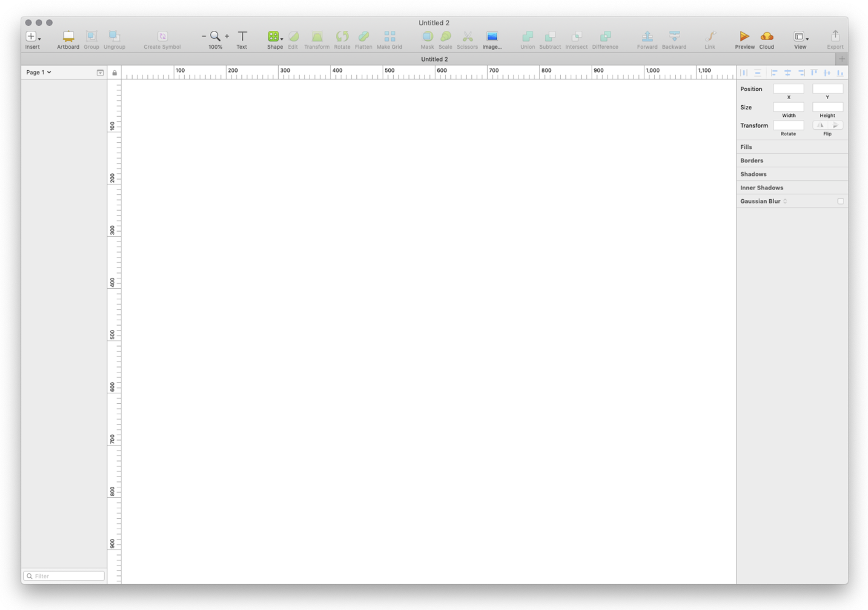This screenshot has height=610, width=868.
Task: Open the Cloud upload icon
Action: point(767,36)
